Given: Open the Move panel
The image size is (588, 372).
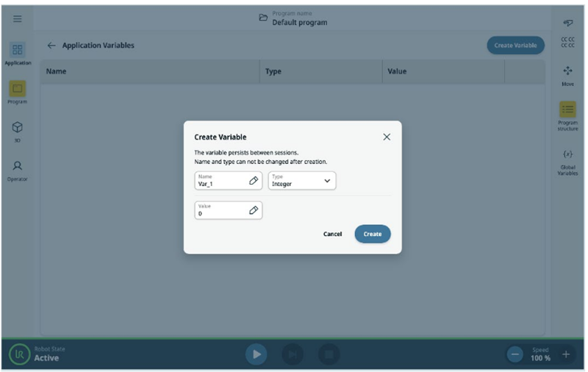Looking at the screenshot, I should [567, 74].
